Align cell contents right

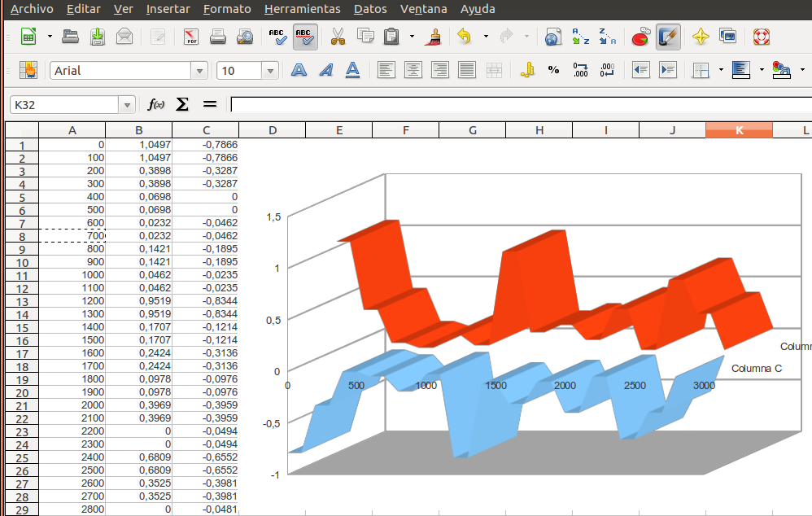pos(439,70)
